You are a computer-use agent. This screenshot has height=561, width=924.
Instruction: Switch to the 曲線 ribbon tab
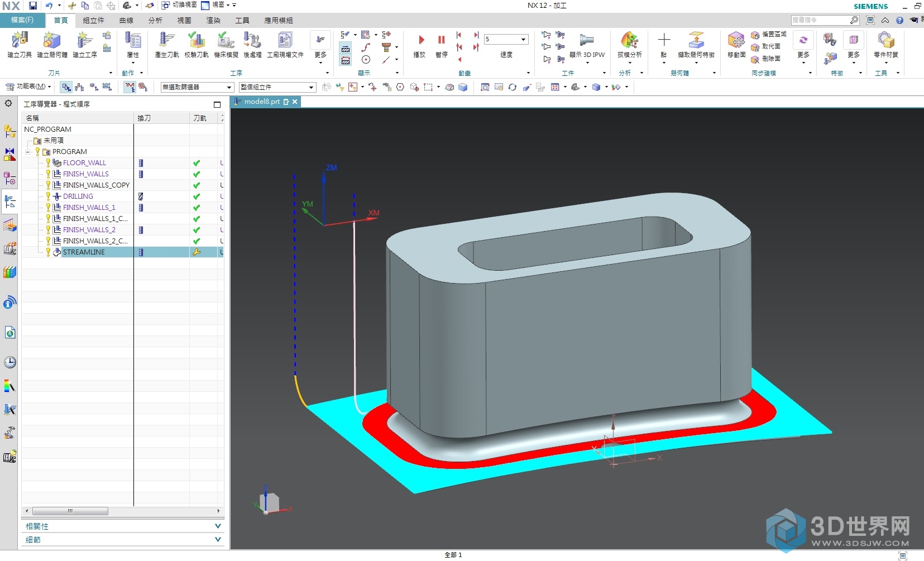click(x=126, y=21)
